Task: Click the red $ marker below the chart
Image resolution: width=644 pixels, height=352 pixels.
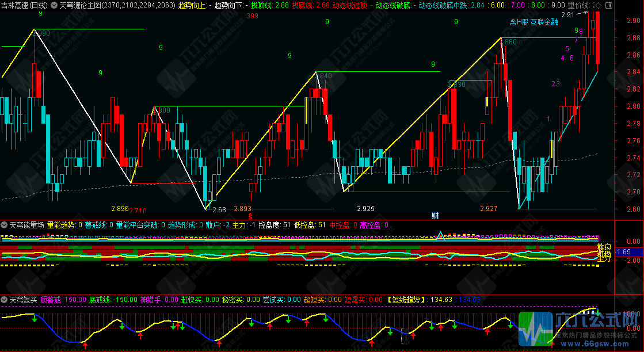Action: click(250, 216)
